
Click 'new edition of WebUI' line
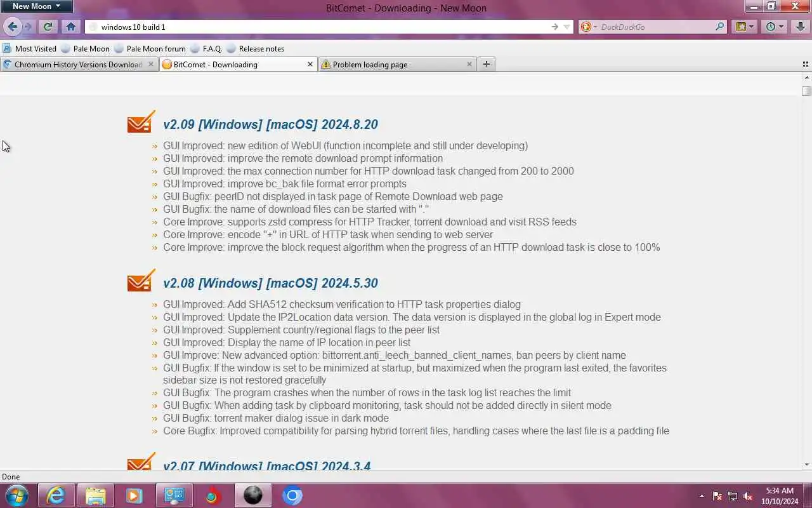(x=346, y=145)
